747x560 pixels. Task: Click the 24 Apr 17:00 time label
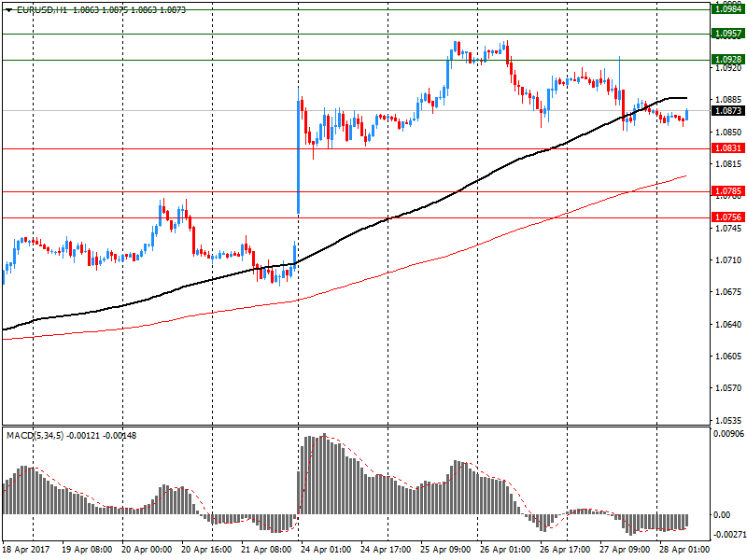(x=386, y=550)
